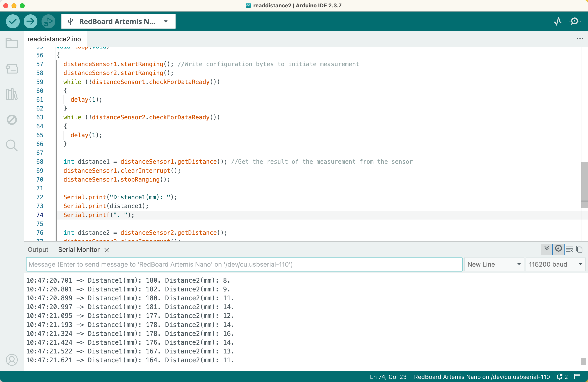Image resolution: width=588 pixels, height=382 pixels.
Task: Open the Search sidebar panel
Action: (x=12, y=145)
